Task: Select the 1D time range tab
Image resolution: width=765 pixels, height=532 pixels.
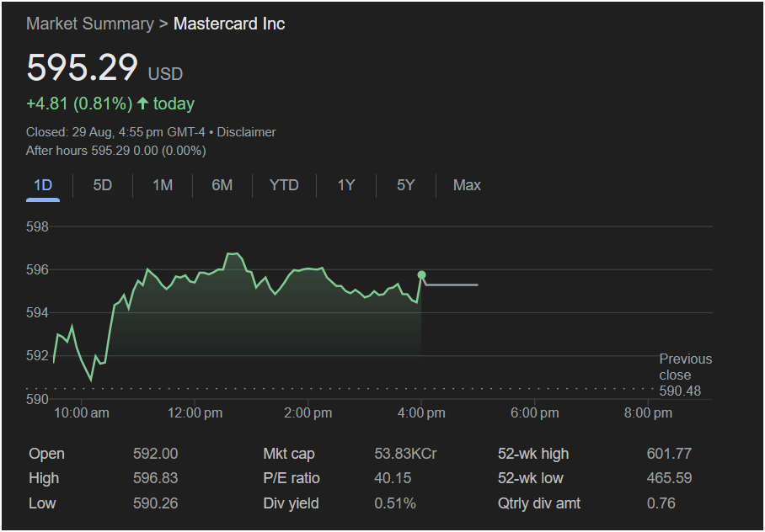Action: pos(43,185)
